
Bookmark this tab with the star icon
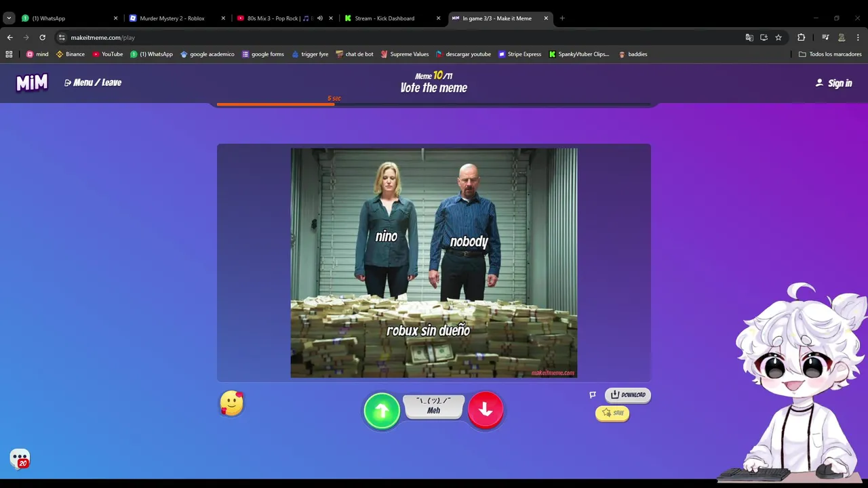coord(778,37)
